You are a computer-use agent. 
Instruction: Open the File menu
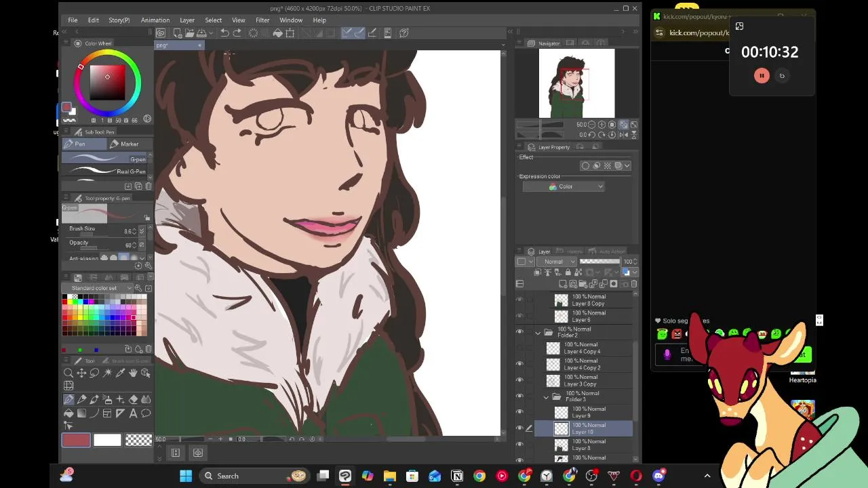tap(73, 20)
